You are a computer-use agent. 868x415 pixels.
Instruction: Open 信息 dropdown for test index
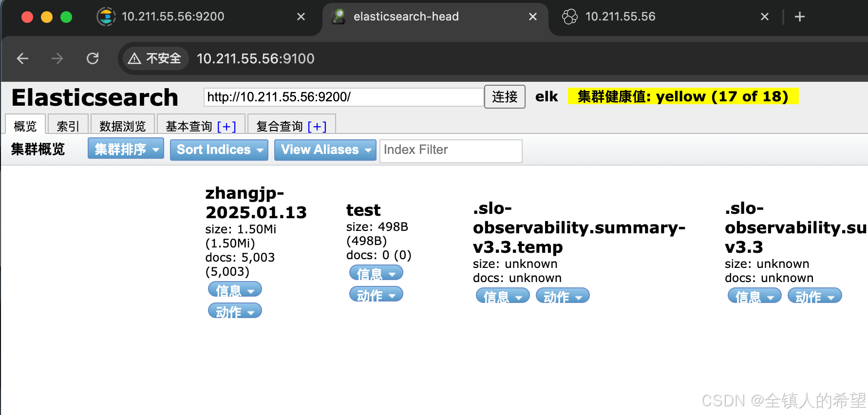tap(376, 273)
